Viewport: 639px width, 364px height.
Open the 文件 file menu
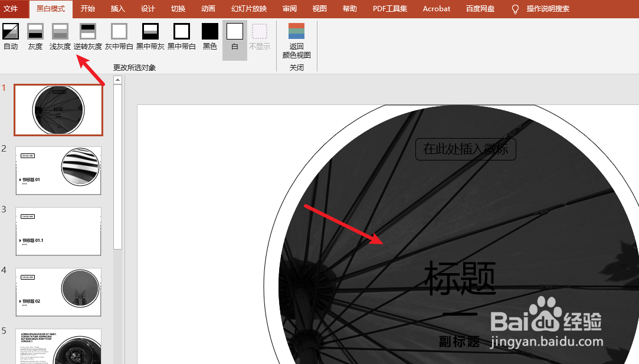point(11,9)
